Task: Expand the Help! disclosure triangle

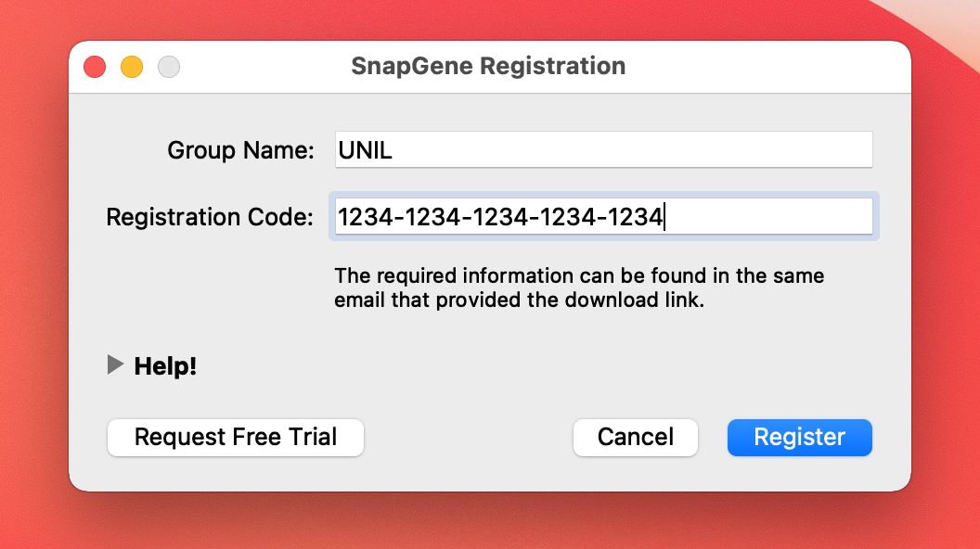Action: [115, 365]
